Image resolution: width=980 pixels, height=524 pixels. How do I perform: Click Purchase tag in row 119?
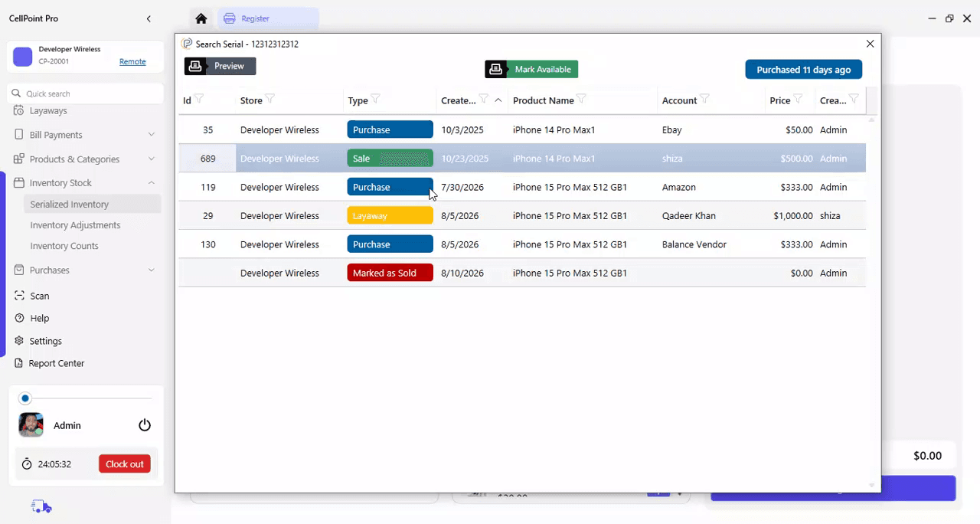tap(390, 187)
